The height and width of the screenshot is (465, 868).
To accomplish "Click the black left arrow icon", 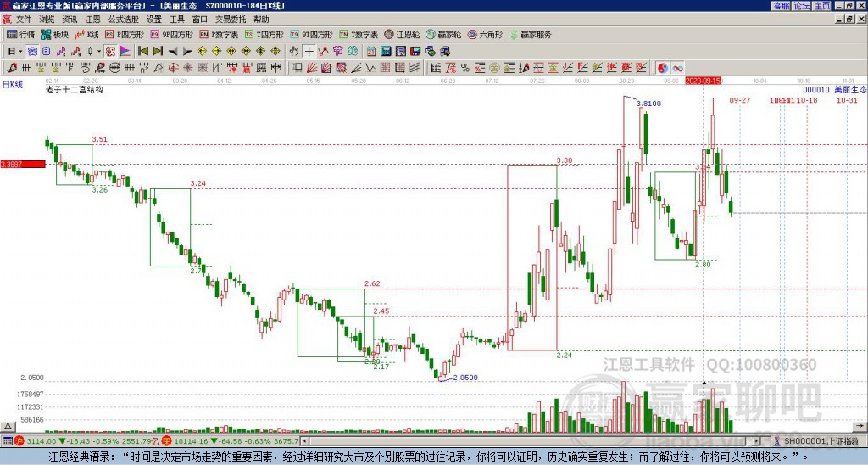I will click(x=173, y=52).
